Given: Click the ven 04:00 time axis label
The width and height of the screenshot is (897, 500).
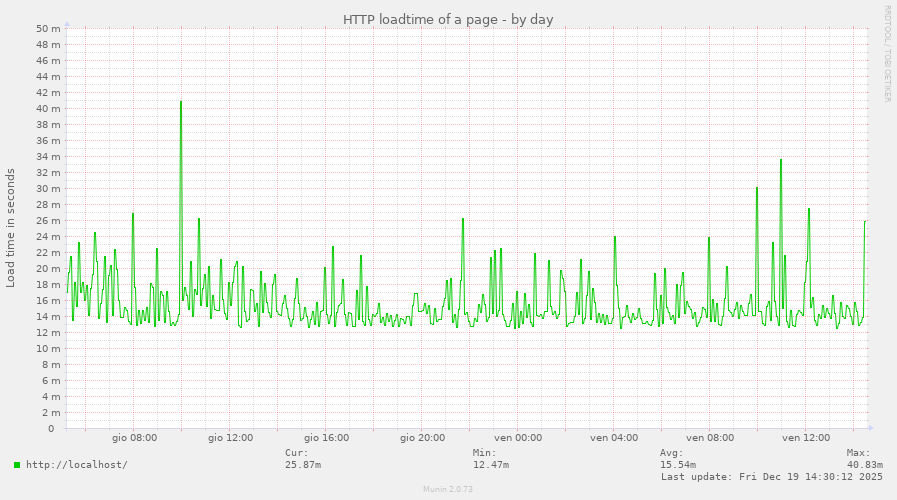Looking at the screenshot, I should pyautogui.click(x=614, y=438).
